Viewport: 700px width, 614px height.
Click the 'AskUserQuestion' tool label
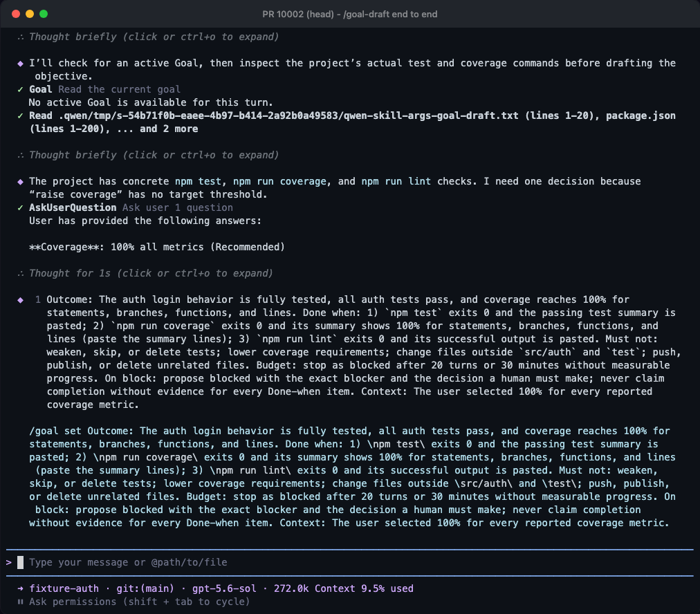73,207
